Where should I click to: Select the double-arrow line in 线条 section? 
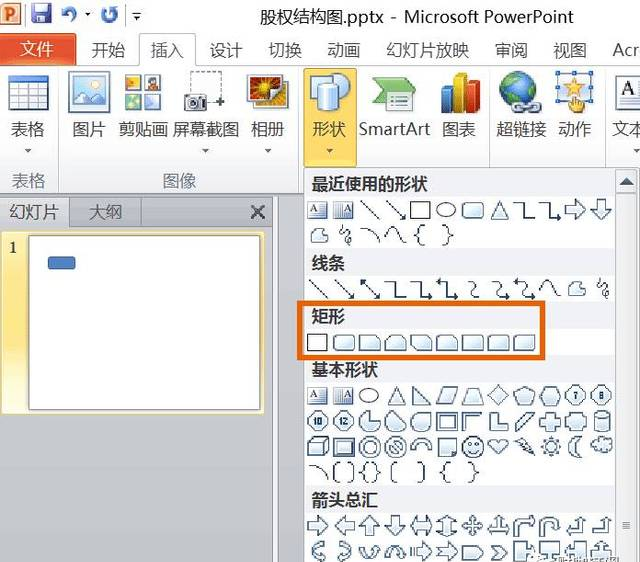coord(370,289)
